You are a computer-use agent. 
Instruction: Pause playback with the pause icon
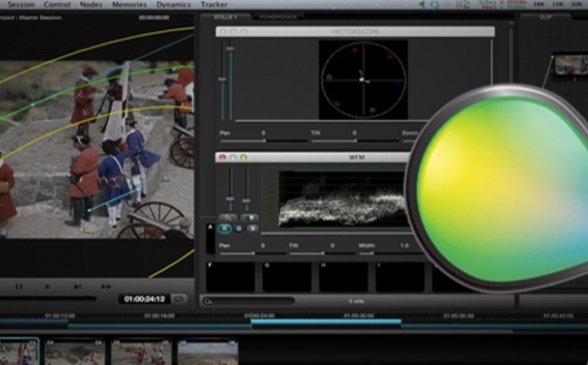pos(19,287)
